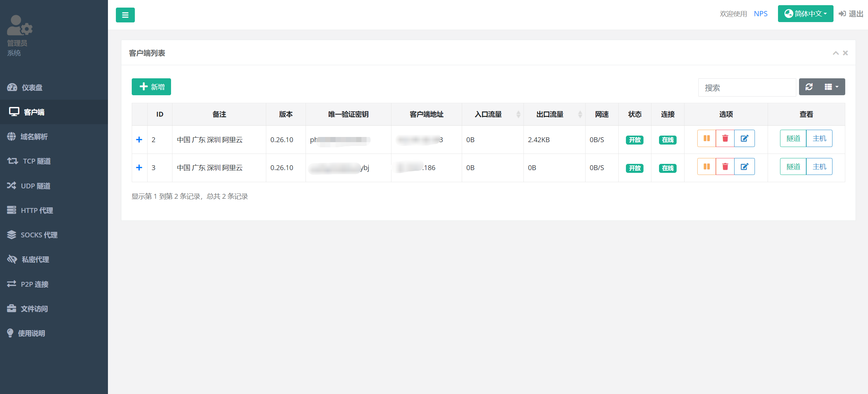
Task: Edit client ID 3 with pencil icon
Action: [744, 167]
